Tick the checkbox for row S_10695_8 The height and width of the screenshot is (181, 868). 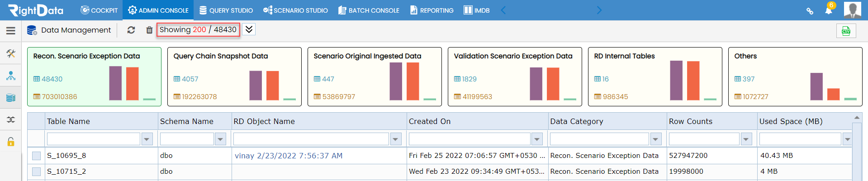(x=37, y=156)
